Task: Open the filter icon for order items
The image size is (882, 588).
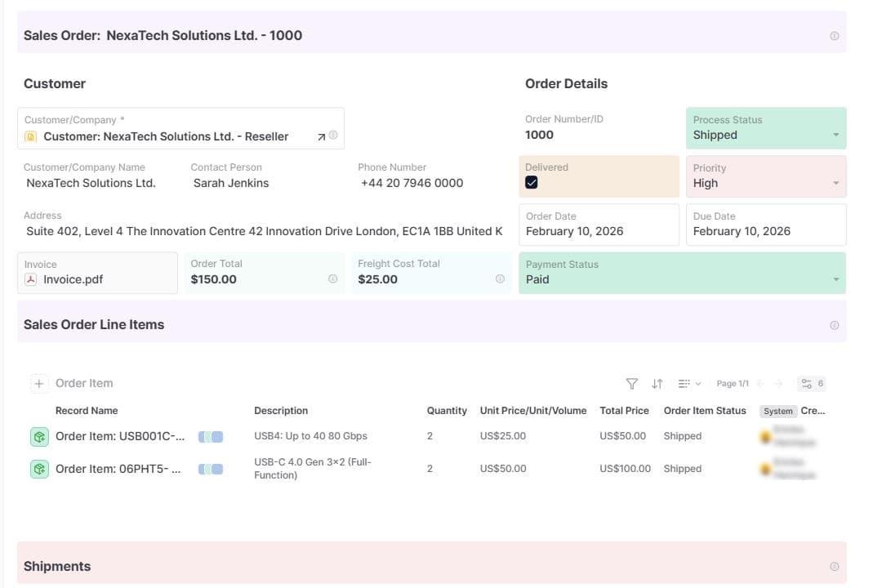Action: pos(631,384)
